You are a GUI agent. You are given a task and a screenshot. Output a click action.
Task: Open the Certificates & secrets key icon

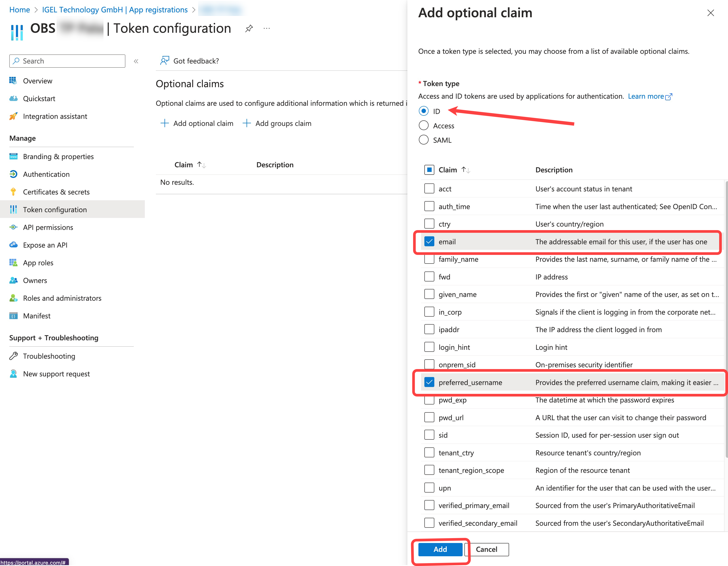(x=13, y=192)
